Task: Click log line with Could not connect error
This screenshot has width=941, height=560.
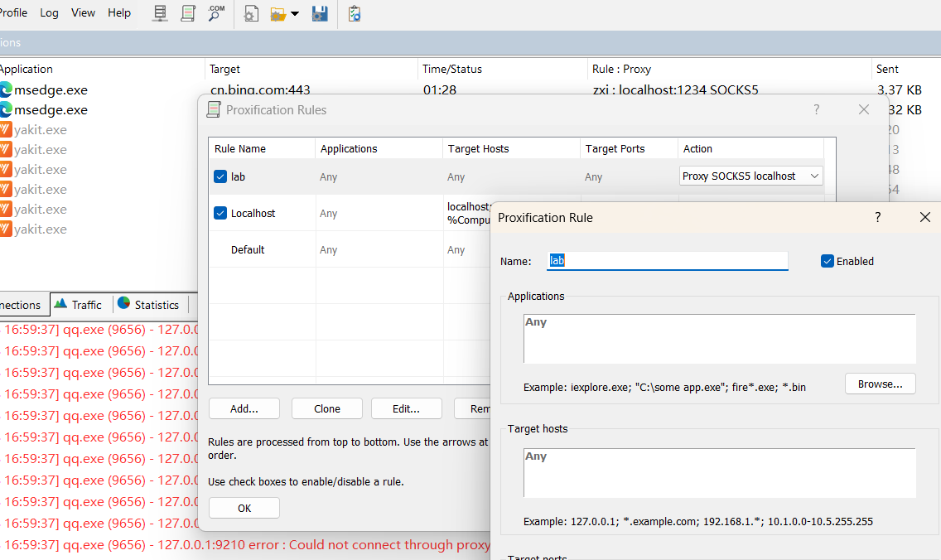Action: pos(246,545)
